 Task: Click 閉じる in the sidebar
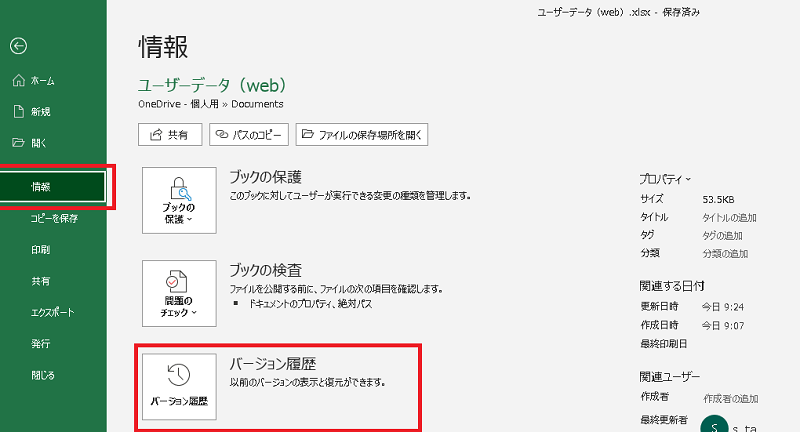[43, 376]
